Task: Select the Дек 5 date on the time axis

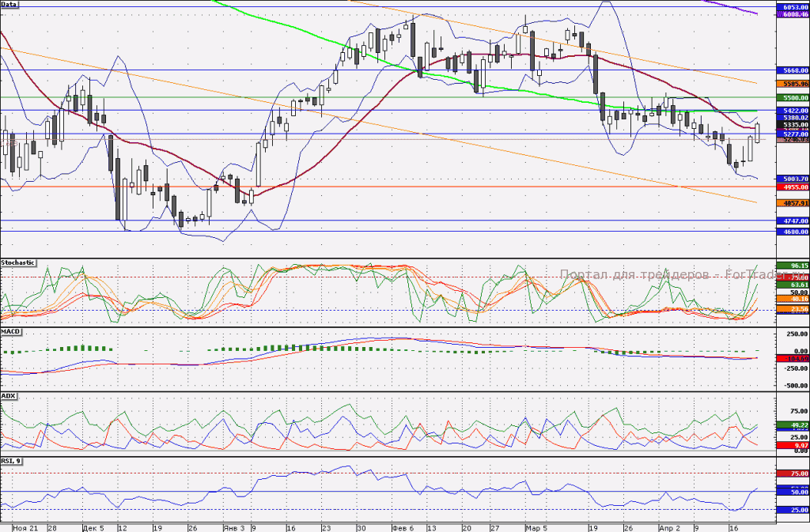Action: coord(93,528)
